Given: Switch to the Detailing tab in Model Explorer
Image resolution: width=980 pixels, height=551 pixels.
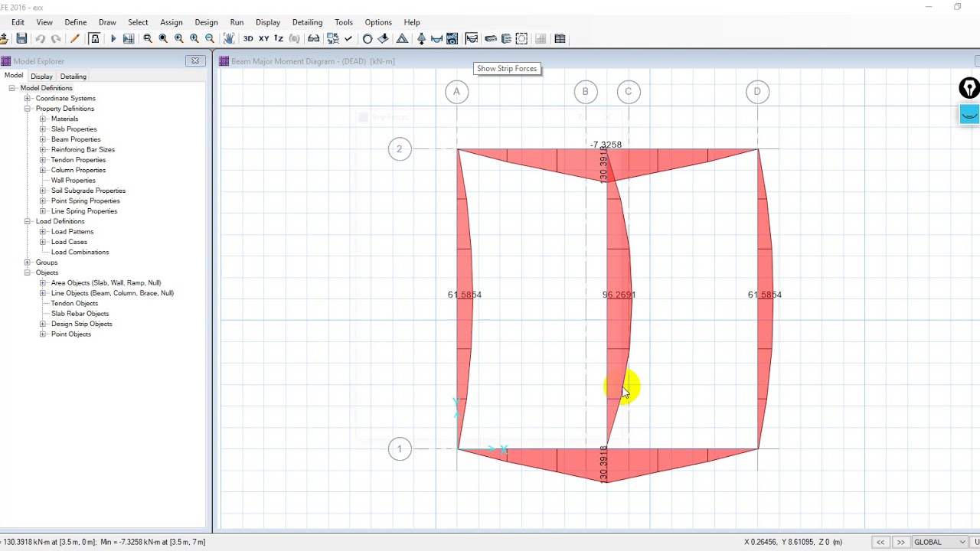Looking at the screenshot, I should pos(73,77).
